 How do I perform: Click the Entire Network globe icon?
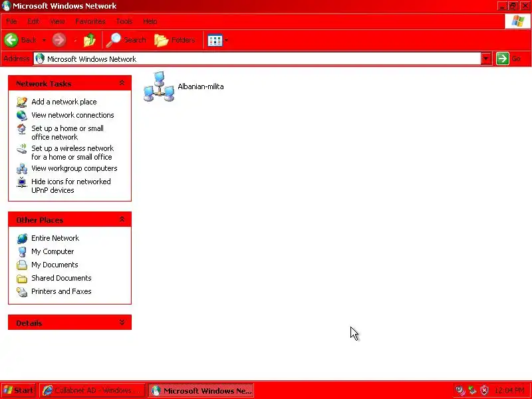point(22,239)
